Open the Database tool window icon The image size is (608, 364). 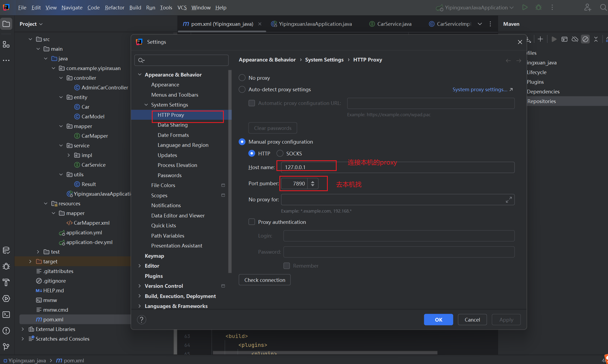[6, 250]
